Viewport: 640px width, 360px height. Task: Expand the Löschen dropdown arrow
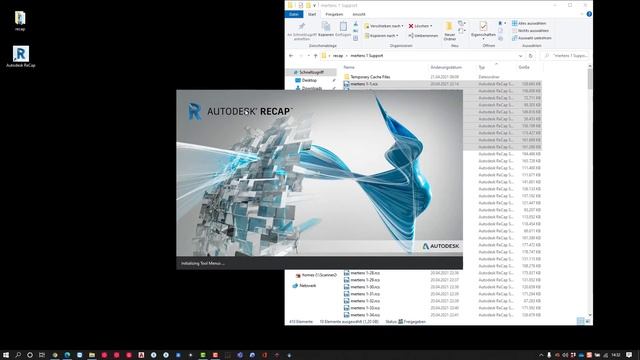point(431,26)
